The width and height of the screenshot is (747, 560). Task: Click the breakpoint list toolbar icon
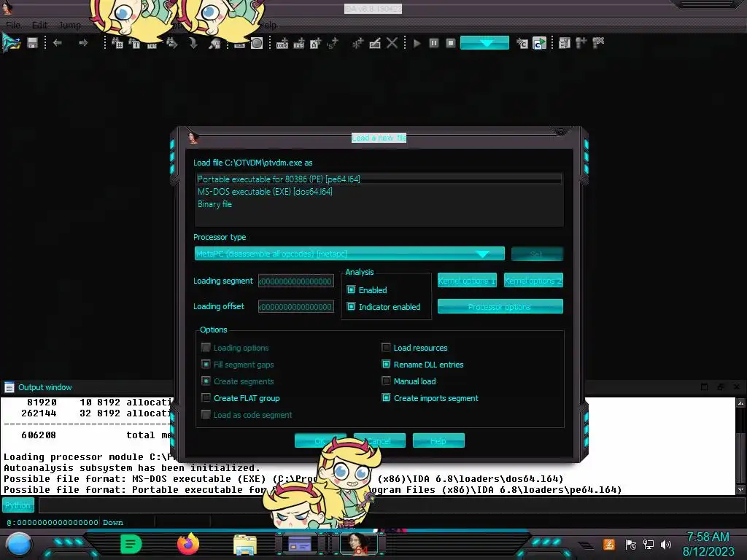pos(565,43)
